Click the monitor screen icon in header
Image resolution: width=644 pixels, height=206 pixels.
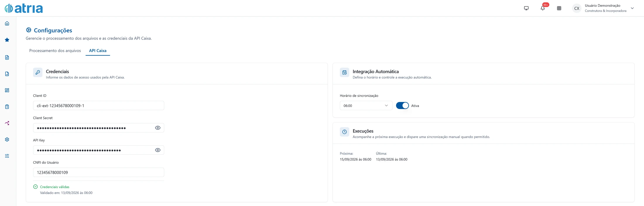tap(526, 8)
